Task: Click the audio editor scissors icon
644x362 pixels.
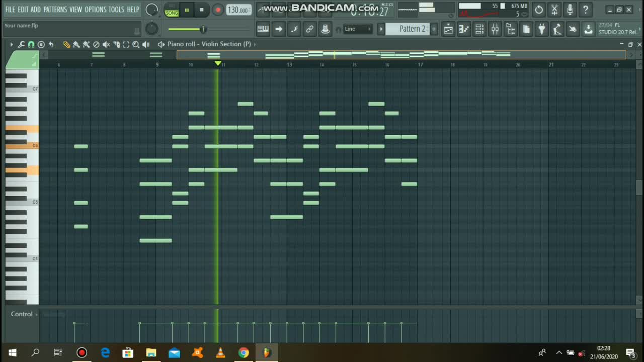Action: tap(554, 10)
